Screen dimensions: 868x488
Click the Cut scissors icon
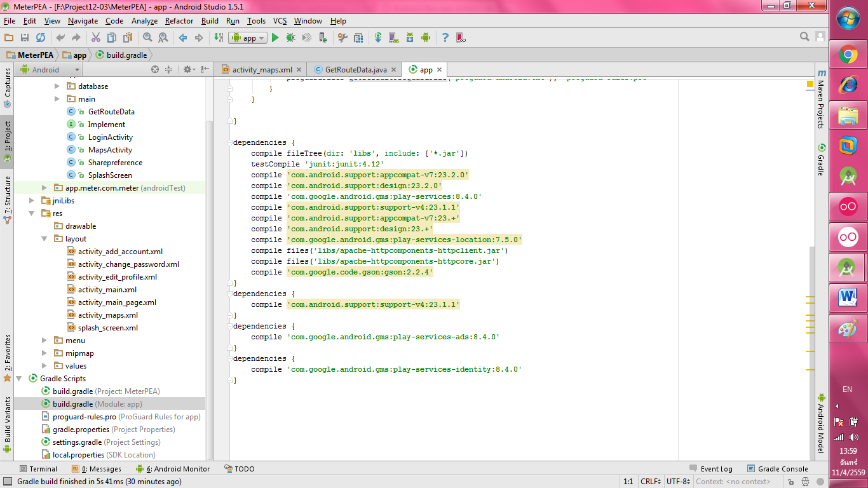pos(96,37)
